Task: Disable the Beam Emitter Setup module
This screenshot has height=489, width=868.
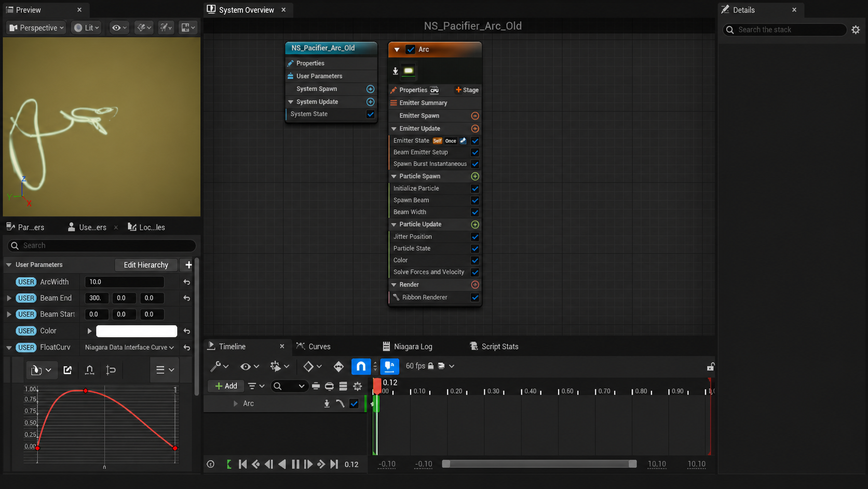Action: point(474,152)
